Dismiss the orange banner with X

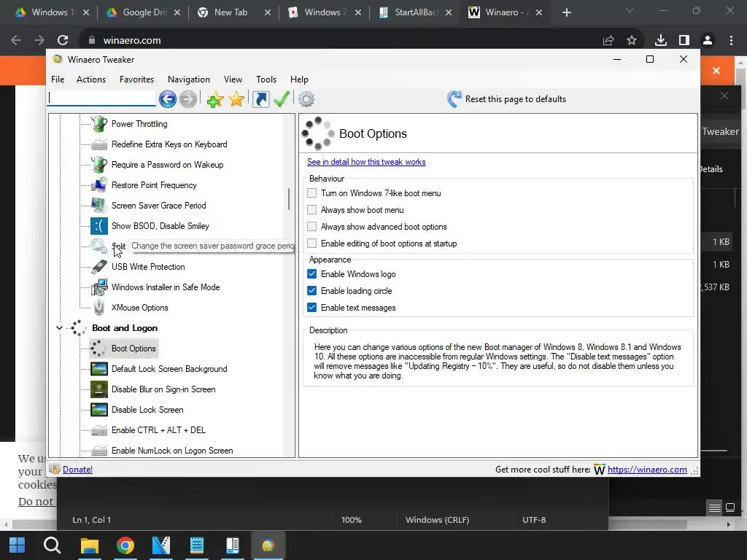coord(716,71)
